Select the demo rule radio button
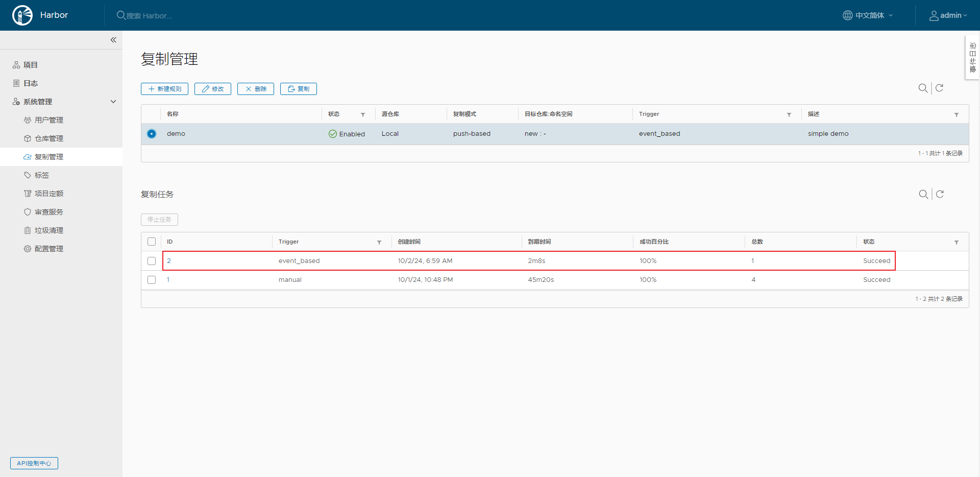980x477 pixels. [152, 134]
